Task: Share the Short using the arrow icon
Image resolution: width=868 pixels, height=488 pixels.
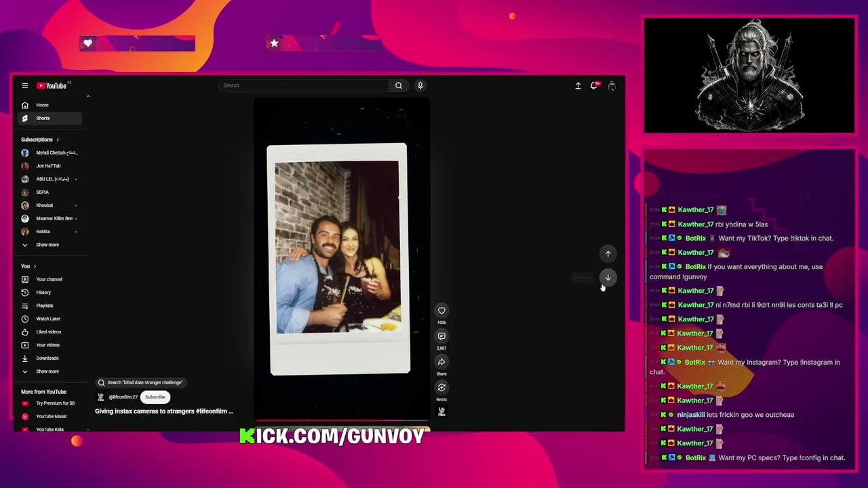Action: (x=441, y=362)
